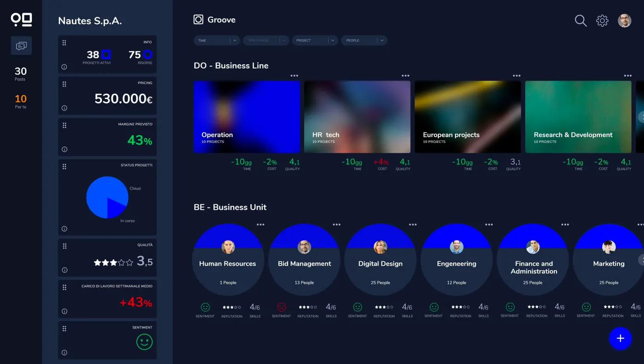The width and height of the screenshot is (644, 364).
Task: Click the app logo in sidebar
Action: [21, 19]
